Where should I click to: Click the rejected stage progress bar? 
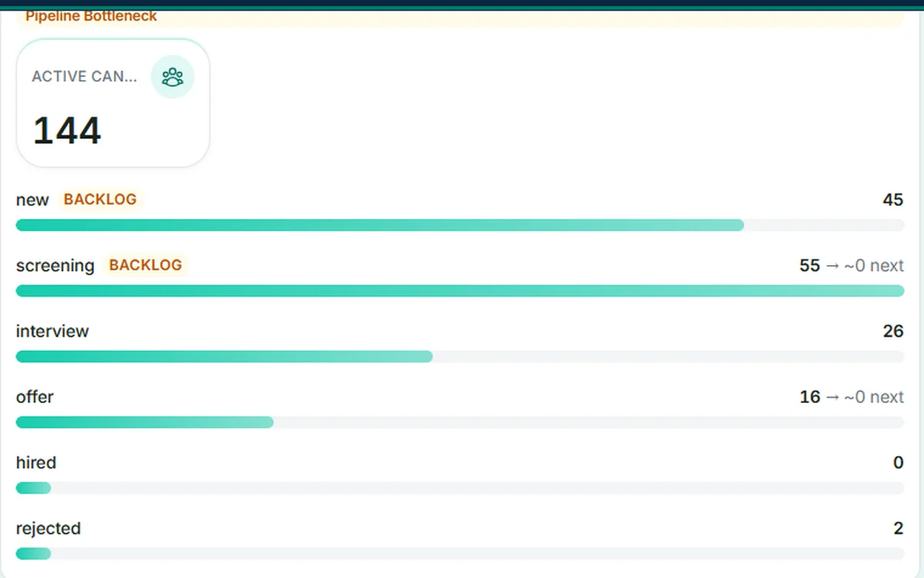click(x=460, y=553)
